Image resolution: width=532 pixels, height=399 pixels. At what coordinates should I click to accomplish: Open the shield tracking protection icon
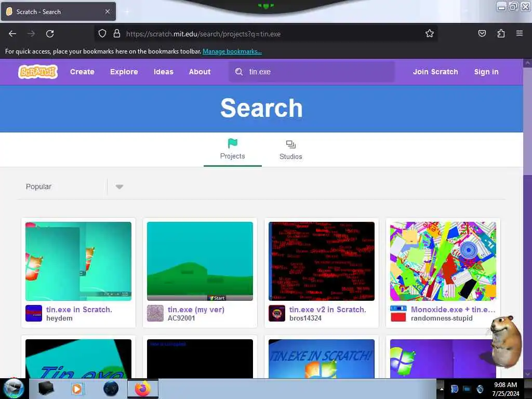click(x=102, y=34)
